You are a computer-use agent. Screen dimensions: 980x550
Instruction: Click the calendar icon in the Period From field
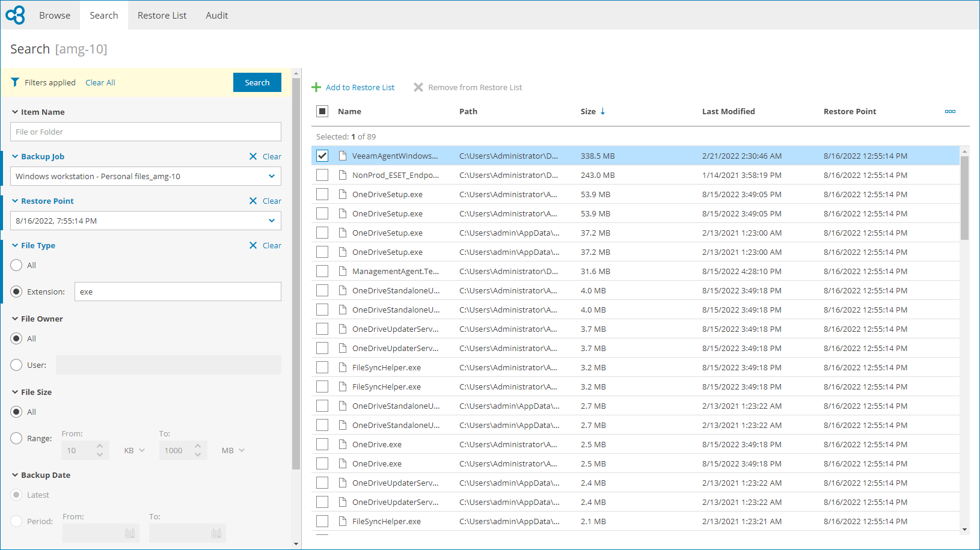click(130, 533)
